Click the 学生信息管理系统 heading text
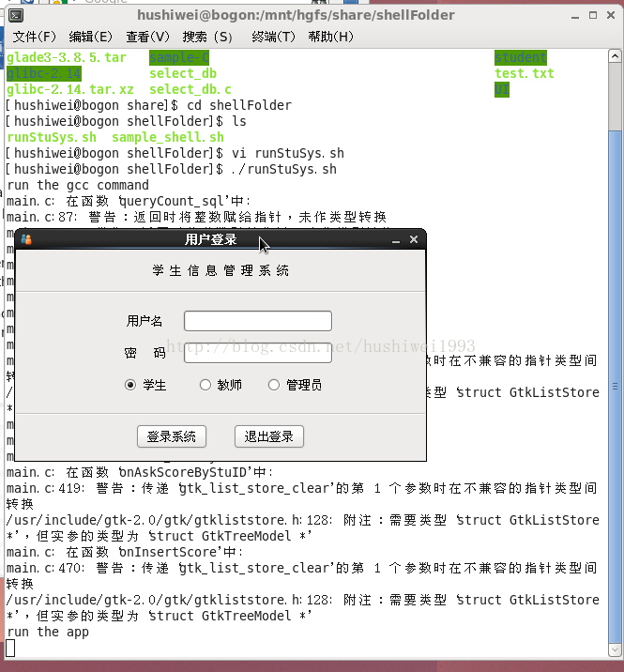 coord(221,270)
